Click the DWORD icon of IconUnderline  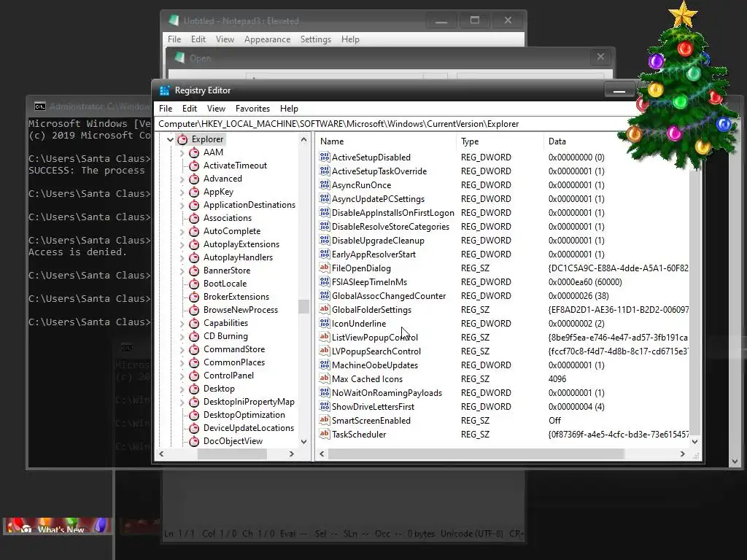325,323
